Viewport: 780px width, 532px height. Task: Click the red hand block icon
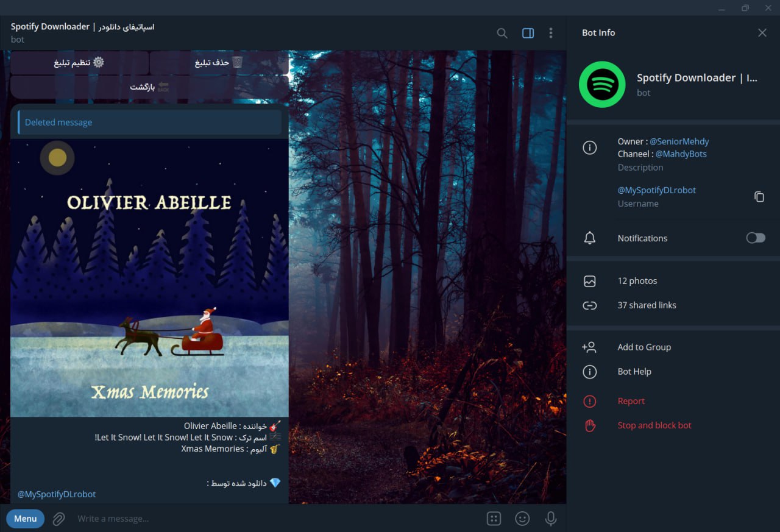(x=589, y=425)
